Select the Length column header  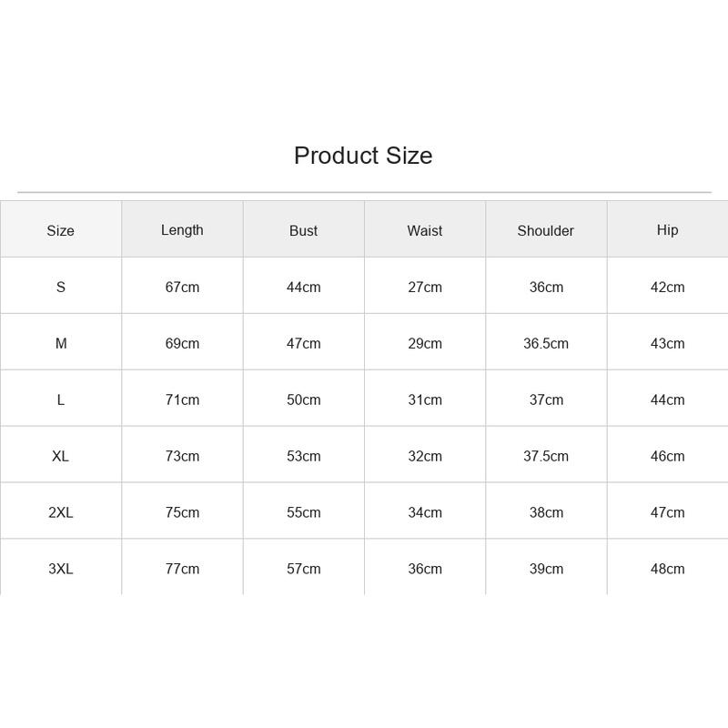click(x=182, y=230)
